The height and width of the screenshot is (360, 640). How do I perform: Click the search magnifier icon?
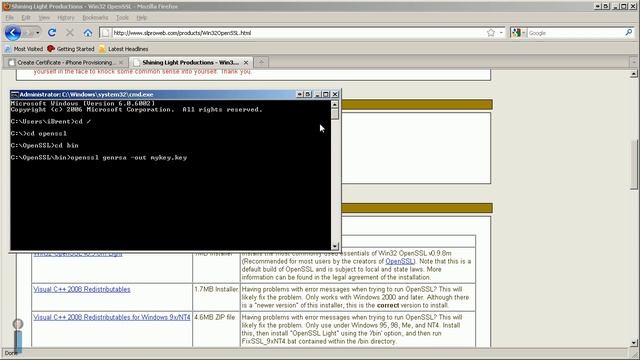coord(629,33)
